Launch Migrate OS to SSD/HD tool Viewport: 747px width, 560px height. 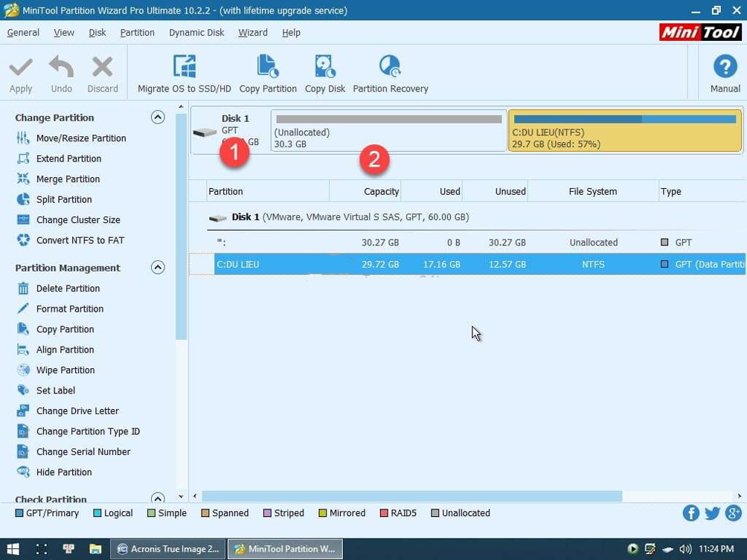185,74
